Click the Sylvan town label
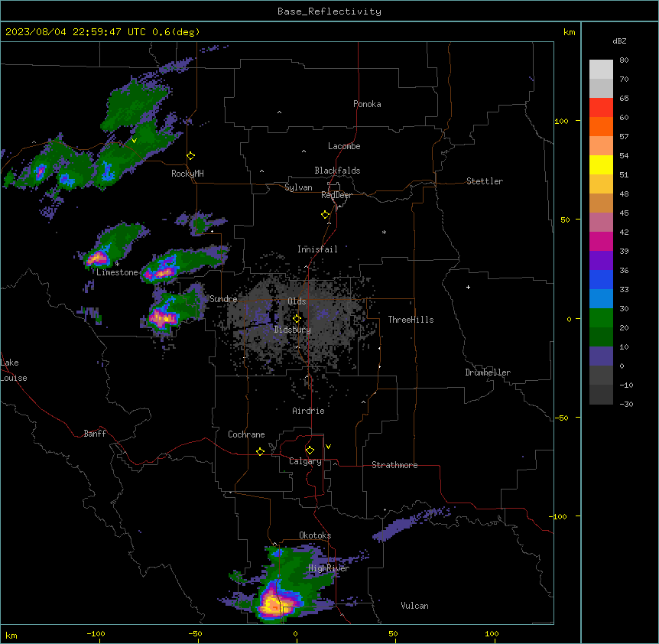The height and width of the screenshot is (644, 659). click(298, 187)
